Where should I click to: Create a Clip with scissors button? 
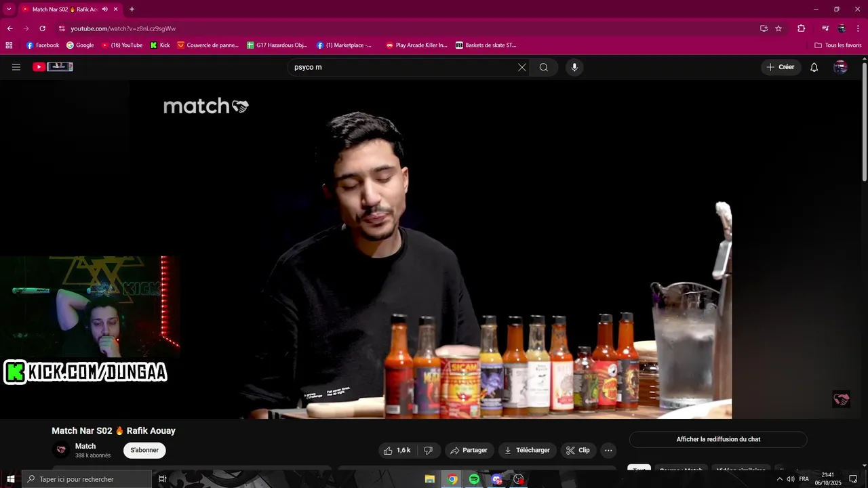[578, 450]
